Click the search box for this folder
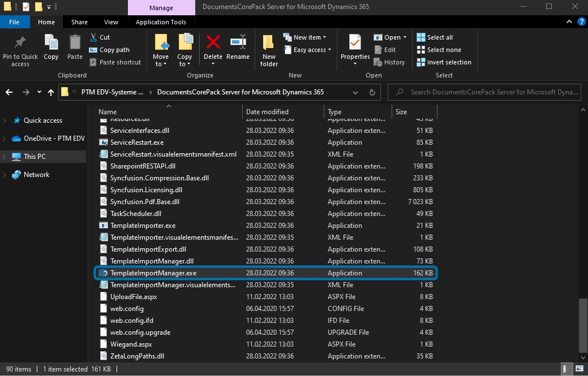 pyautogui.click(x=484, y=92)
